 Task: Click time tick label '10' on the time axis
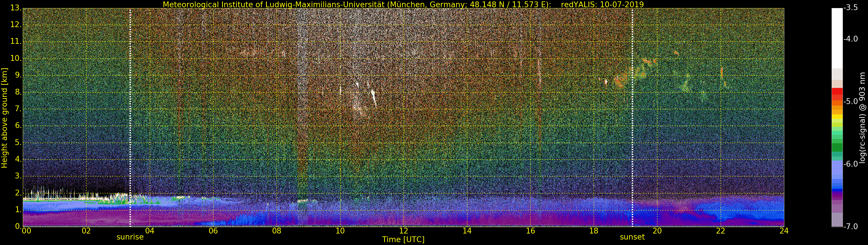coord(340,231)
